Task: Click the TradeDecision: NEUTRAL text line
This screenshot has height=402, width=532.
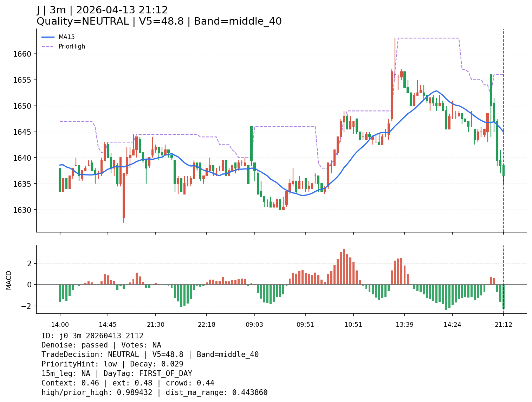Action: (x=150, y=355)
